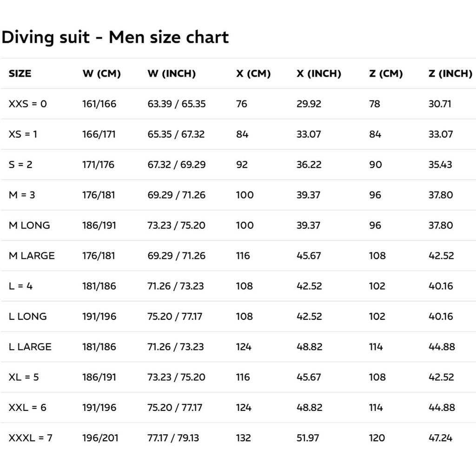Select the W (INCH) column header
The width and height of the screenshot is (476, 476).
pos(172,73)
